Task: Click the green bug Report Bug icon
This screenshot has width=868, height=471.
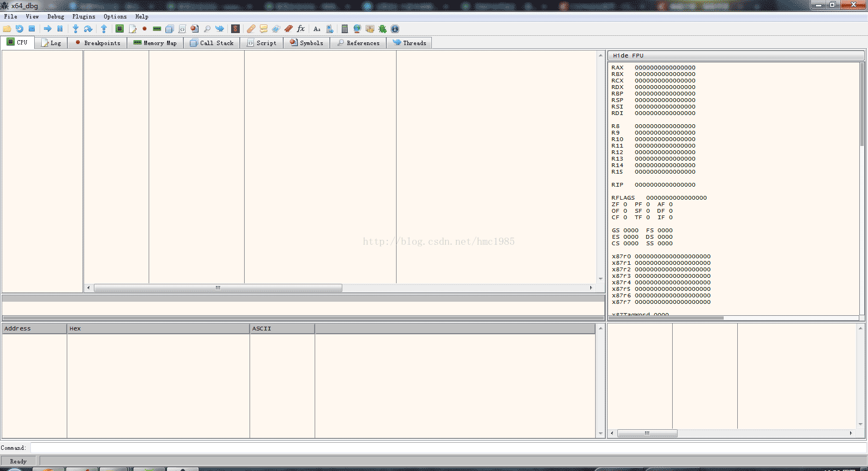Action: click(x=382, y=29)
